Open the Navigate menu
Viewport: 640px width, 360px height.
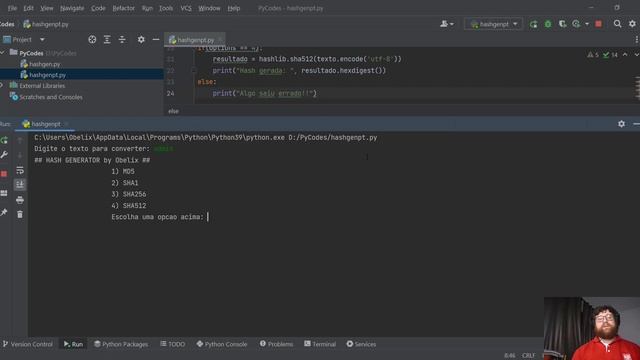click(72, 8)
